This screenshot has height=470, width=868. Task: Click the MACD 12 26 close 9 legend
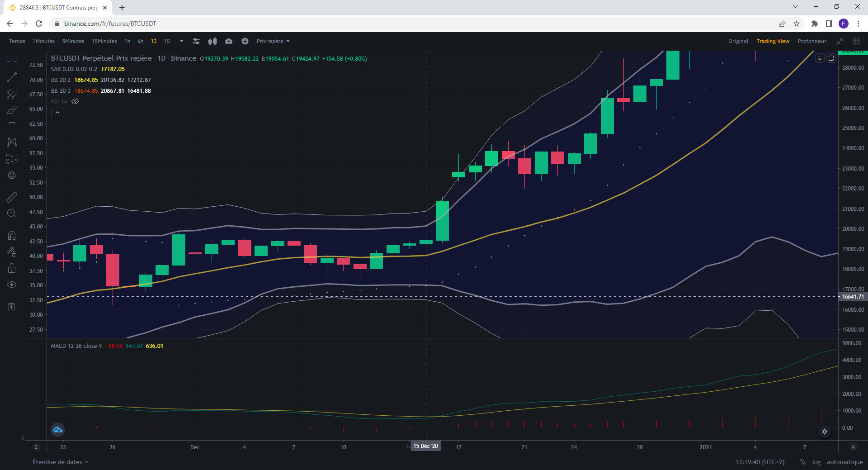tap(76, 346)
